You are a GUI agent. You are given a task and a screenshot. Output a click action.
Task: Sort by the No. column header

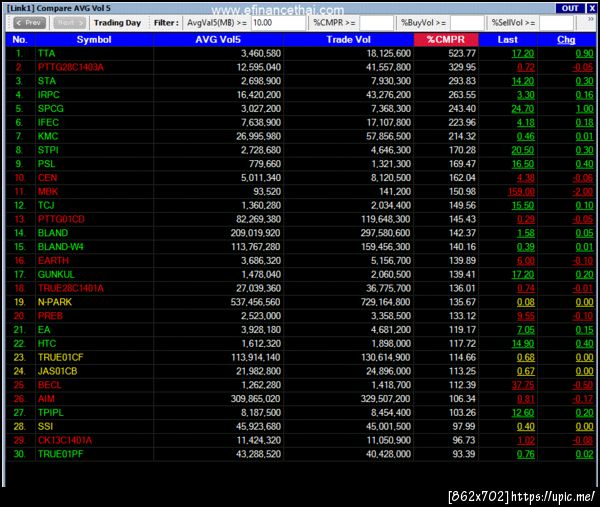pos(20,39)
